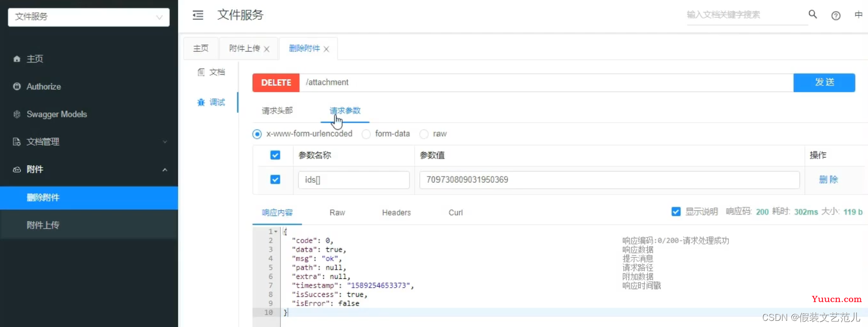The height and width of the screenshot is (327, 868).
Task: Open the 请求头部 tab
Action: pos(277,111)
